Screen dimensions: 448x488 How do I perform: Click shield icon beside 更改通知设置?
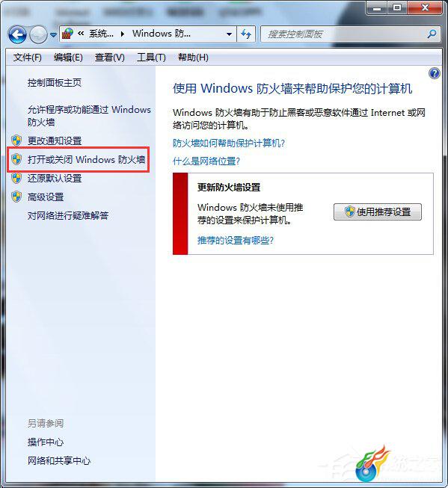tap(16, 140)
